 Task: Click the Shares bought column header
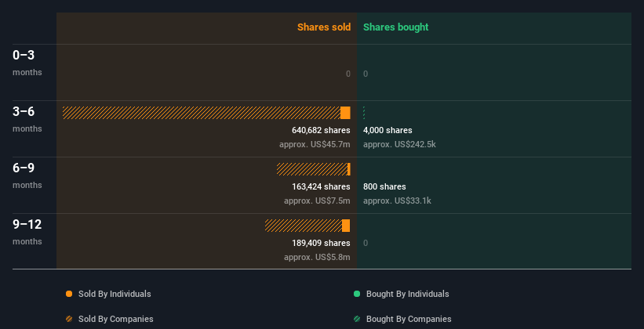[396, 27]
